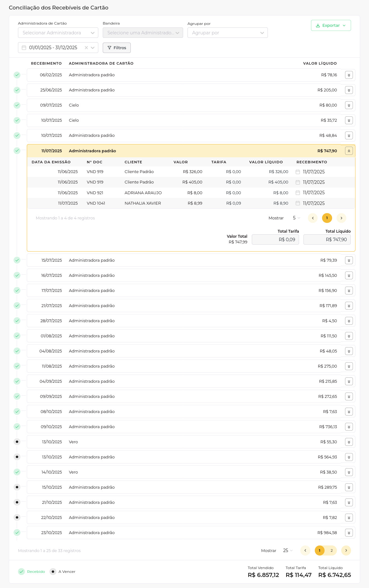Clear the date range with the X icon
The width and height of the screenshot is (369, 588).
click(86, 48)
